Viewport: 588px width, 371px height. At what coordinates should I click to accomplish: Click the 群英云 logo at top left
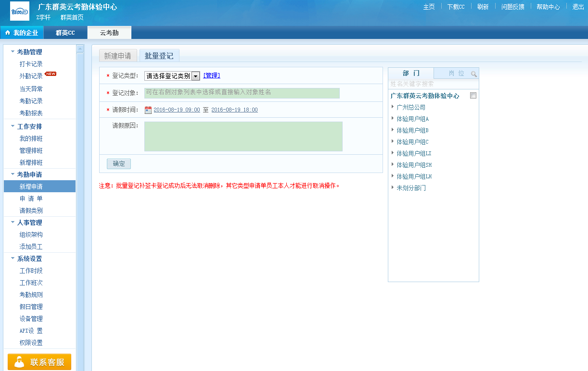pos(20,12)
